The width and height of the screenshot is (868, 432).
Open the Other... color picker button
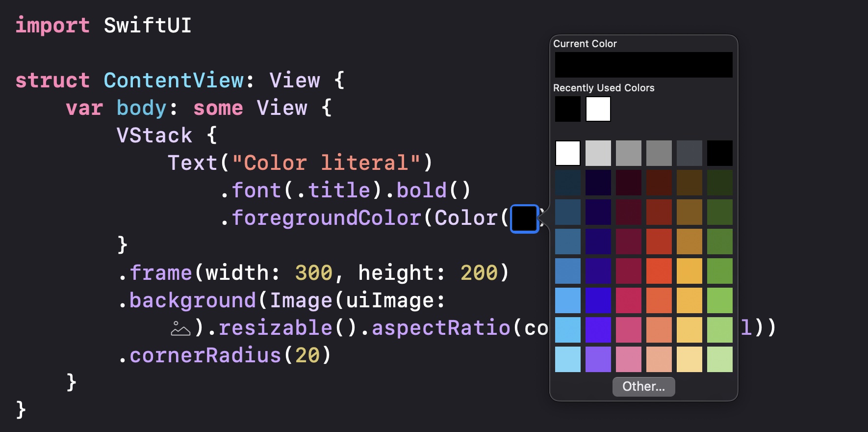coord(643,386)
